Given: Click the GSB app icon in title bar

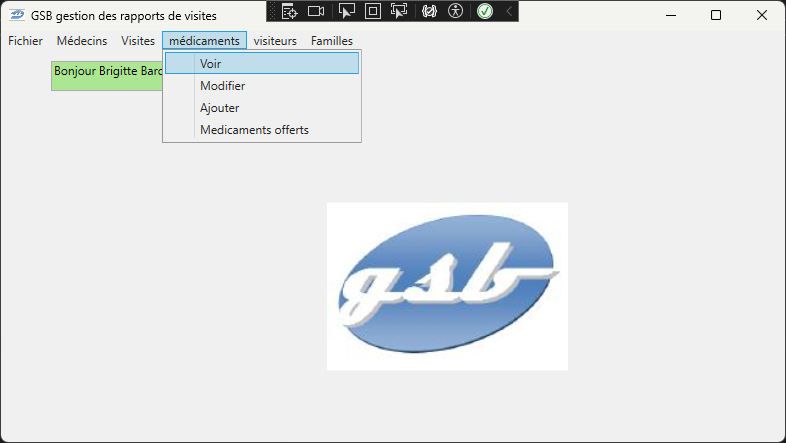Looking at the screenshot, I should (17, 16).
